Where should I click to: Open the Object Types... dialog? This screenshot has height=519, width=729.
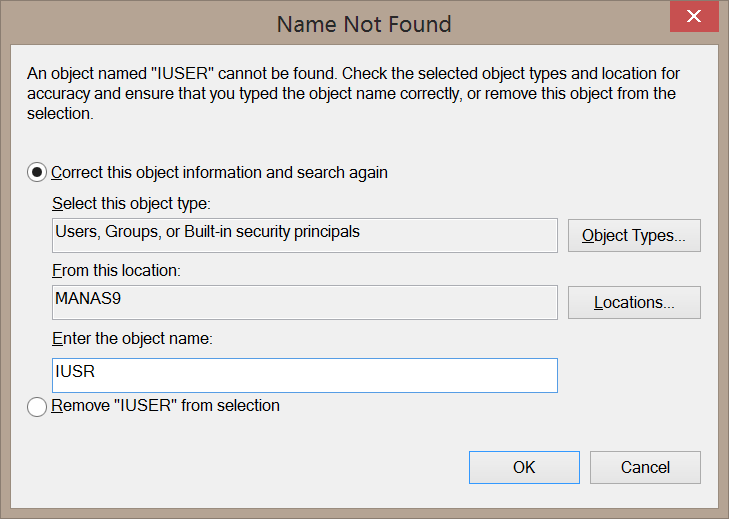tap(634, 235)
